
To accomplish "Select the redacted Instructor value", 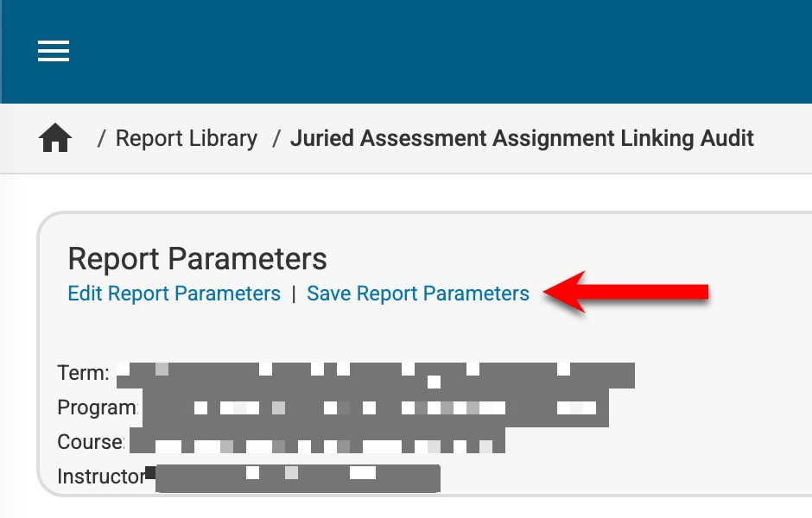I will (x=298, y=477).
